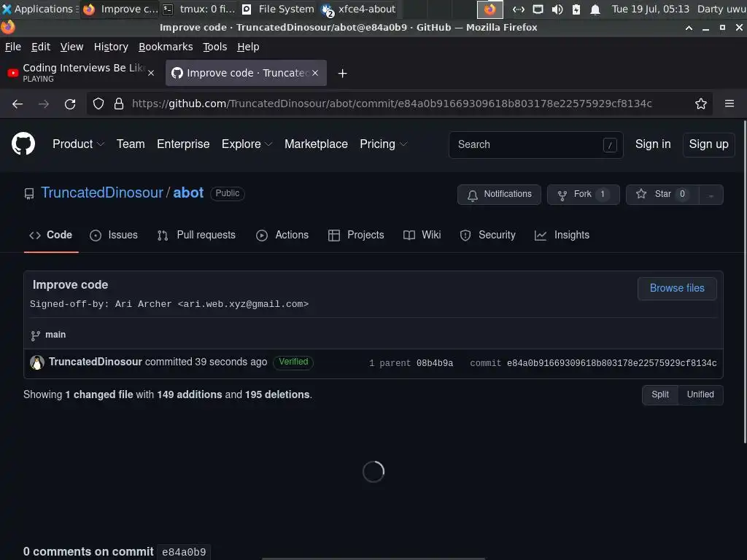
Task: Open the File menu
Action: click(13, 47)
